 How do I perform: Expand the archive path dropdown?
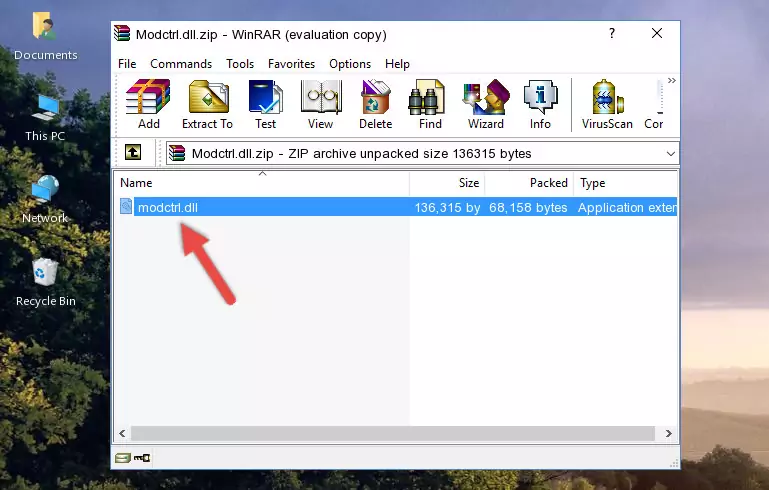tap(670, 154)
